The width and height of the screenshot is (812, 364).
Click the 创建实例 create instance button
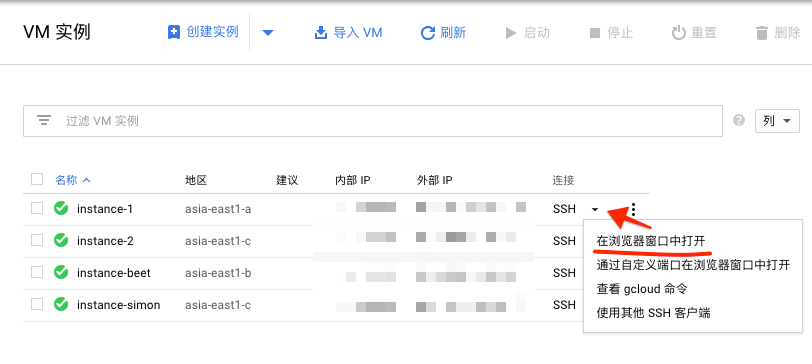(203, 33)
